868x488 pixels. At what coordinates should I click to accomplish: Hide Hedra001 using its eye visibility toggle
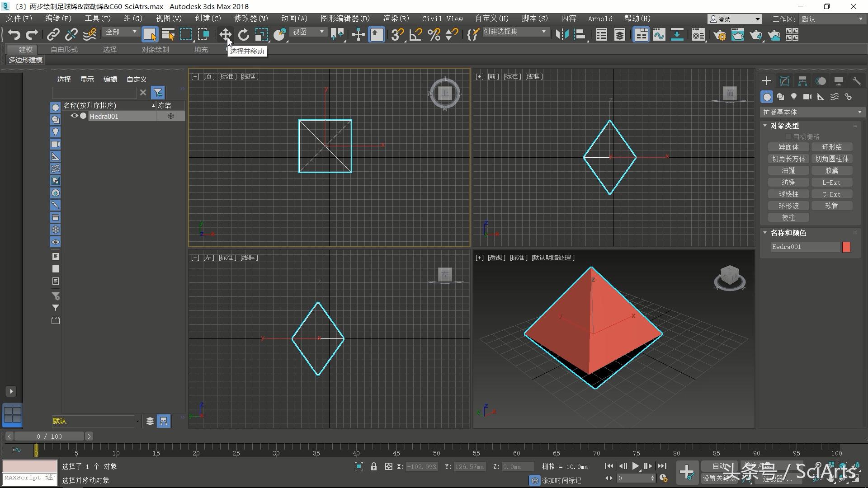tap(74, 116)
